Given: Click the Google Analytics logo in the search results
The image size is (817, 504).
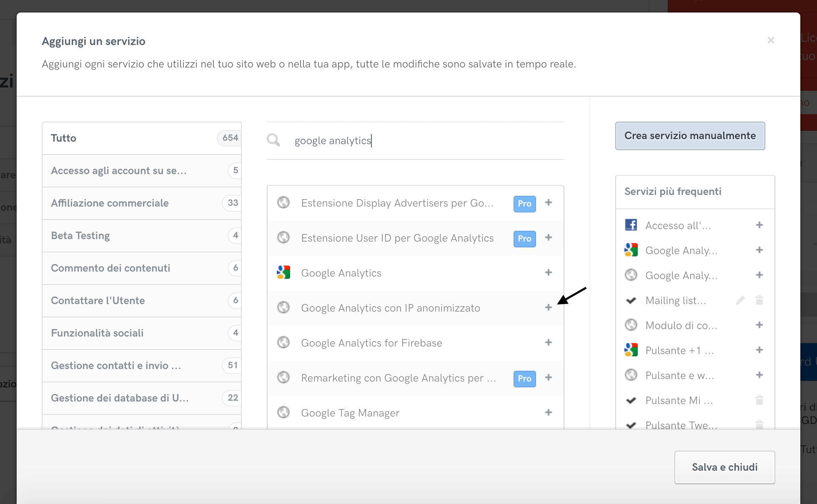Looking at the screenshot, I should click(284, 273).
